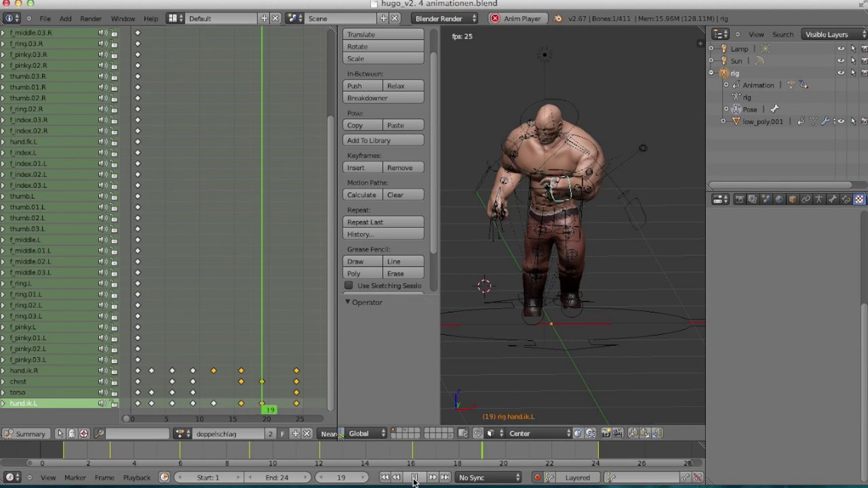868x488 pixels.
Task: Click the Breakdowner button
Action: coord(383,98)
